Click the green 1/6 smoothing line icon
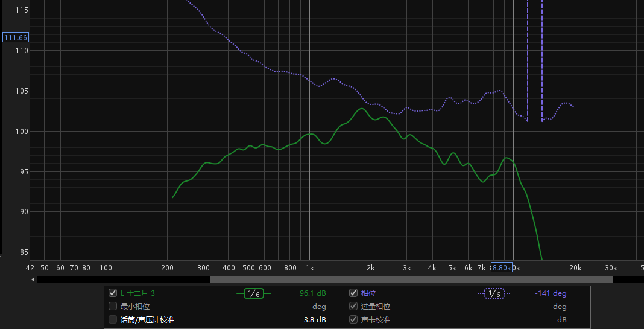644x329 pixels. point(253,293)
